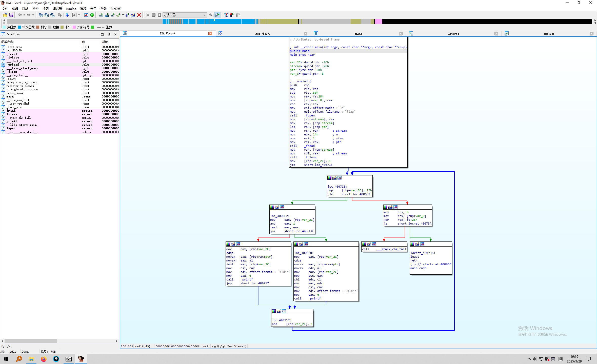The image size is (597, 364).
Task: Open the debugger selection dropdown
Action: (x=205, y=15)
